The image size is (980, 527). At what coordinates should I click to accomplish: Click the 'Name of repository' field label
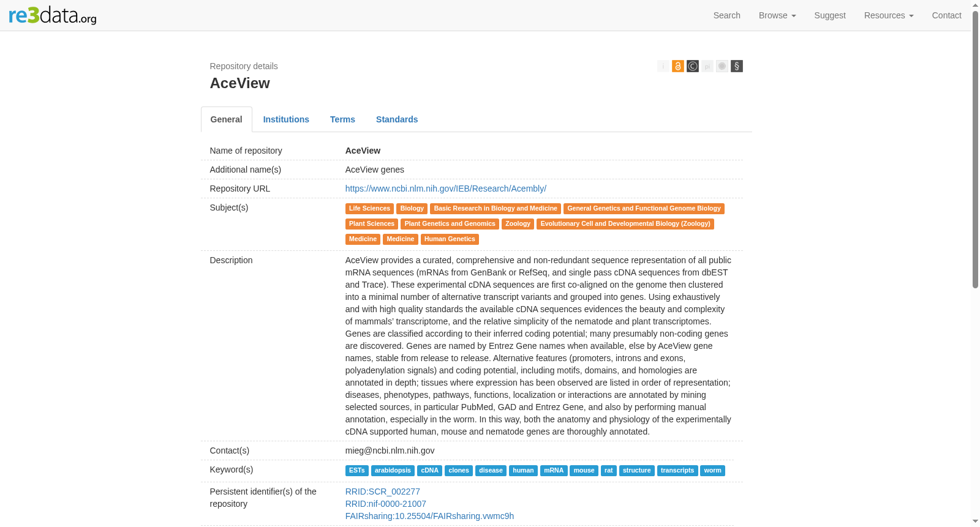coord(246,151)
